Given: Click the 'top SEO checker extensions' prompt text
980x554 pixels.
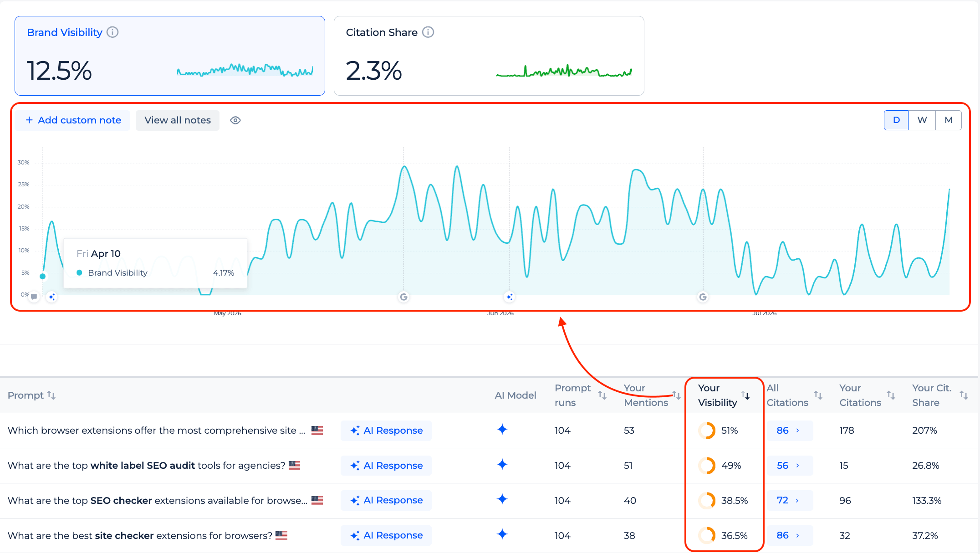Looking at the screenshot, I should click(158, 500).
